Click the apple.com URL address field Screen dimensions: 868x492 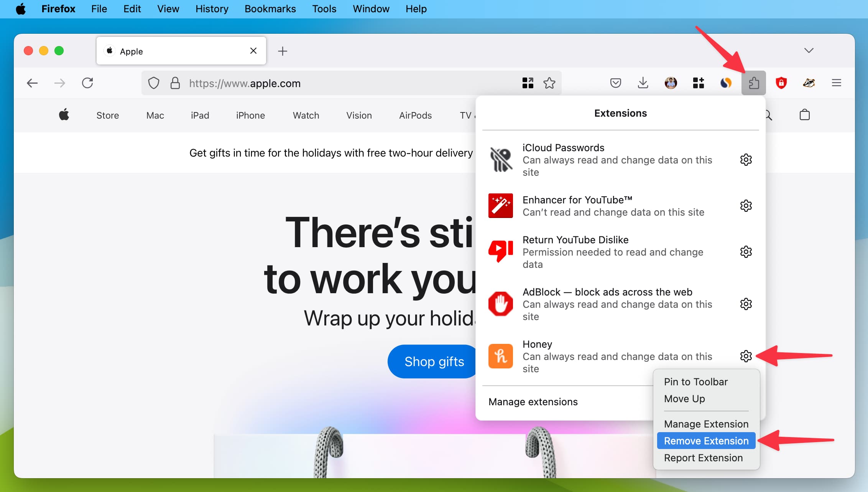(x=345, y=83)
